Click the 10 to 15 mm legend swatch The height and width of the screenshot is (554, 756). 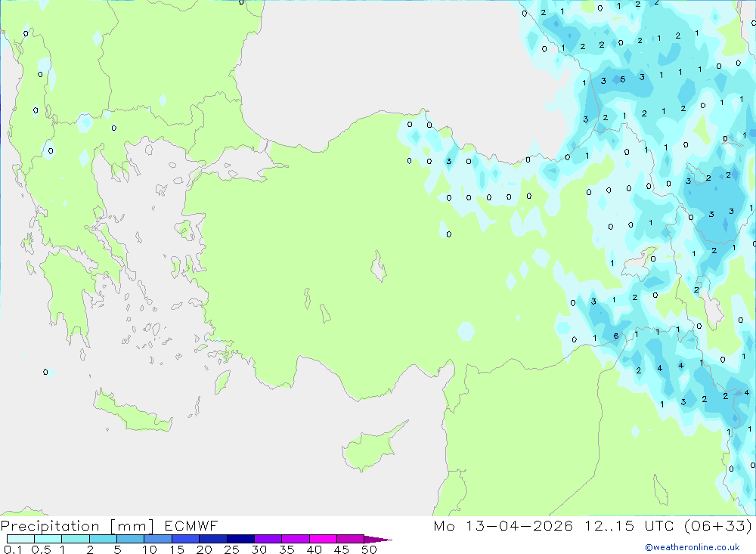(158, 539)
